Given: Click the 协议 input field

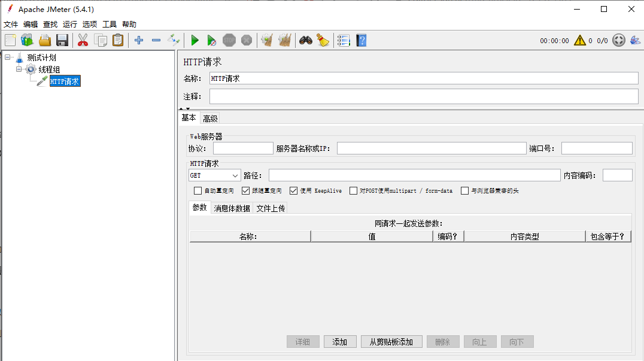Looking at the screenshot, I should coord(243,148).
